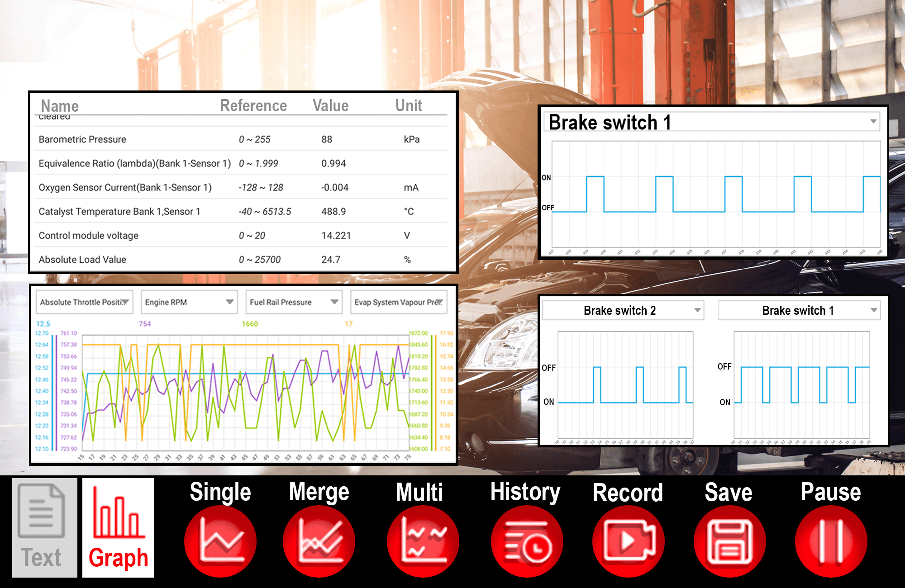
Task: Click inside the merged four-parameter line graph
Action: pyautogui.click(x=245, y=393)
